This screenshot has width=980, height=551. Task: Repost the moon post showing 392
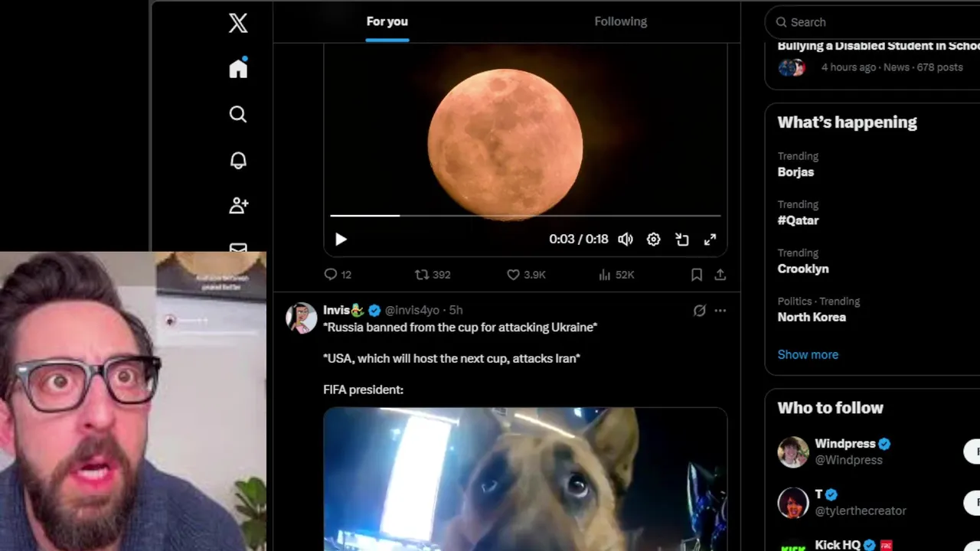click(433, 275)
